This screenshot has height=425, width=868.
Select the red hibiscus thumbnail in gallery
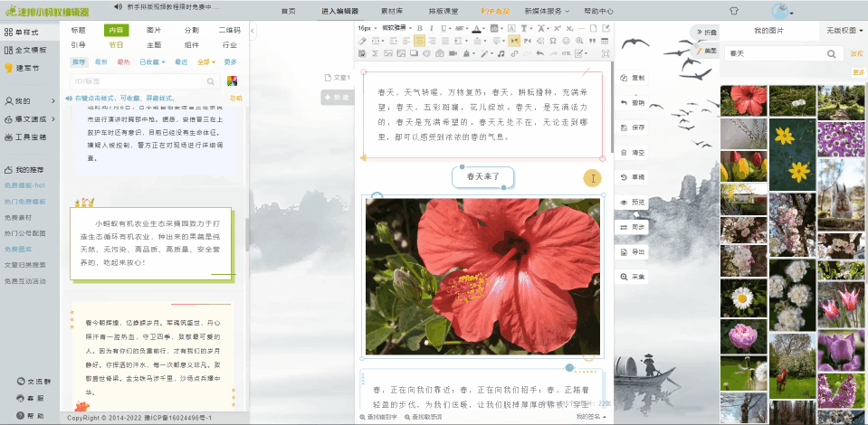[743, 100]
